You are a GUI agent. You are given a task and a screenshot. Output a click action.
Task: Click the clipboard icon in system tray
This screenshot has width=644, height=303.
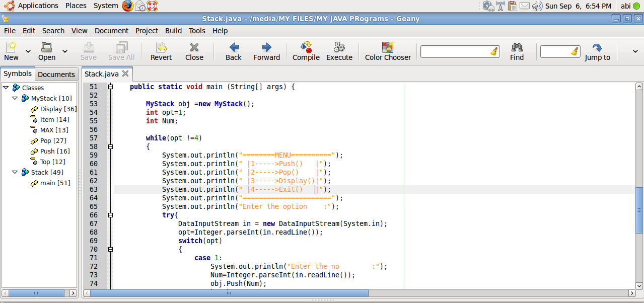513,6
